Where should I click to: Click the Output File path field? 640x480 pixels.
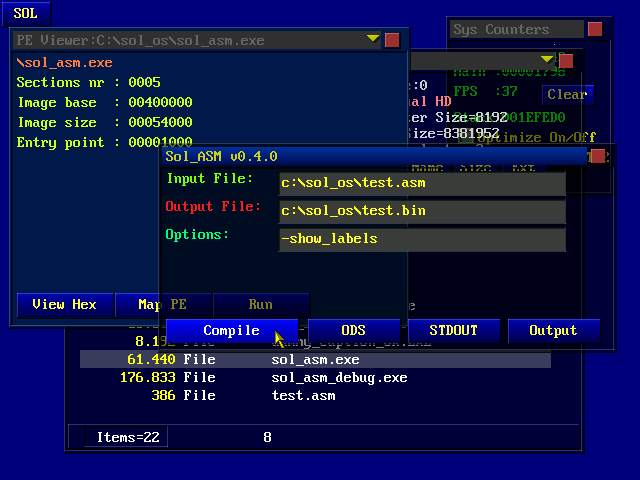(x=422, y=211)
